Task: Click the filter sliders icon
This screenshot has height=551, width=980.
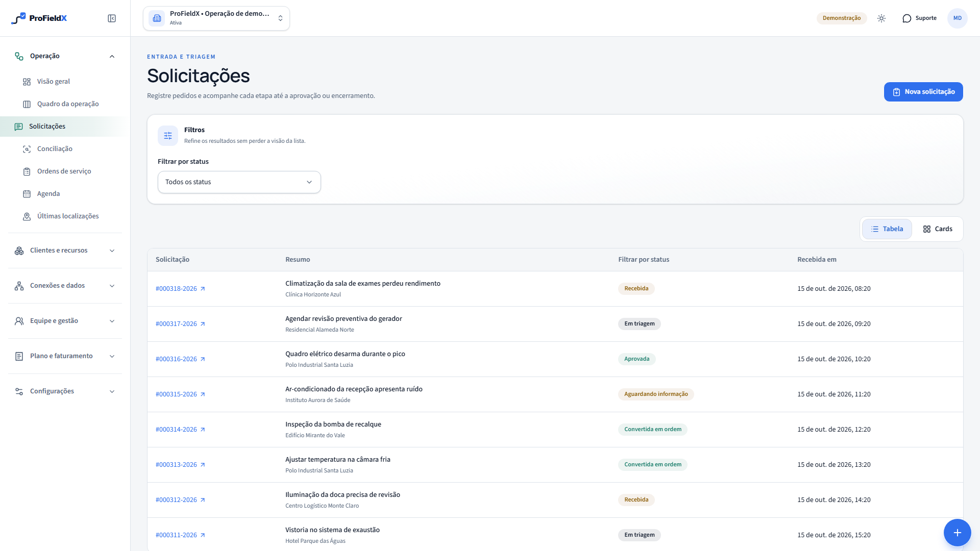Action: click(x=168, y=136)
